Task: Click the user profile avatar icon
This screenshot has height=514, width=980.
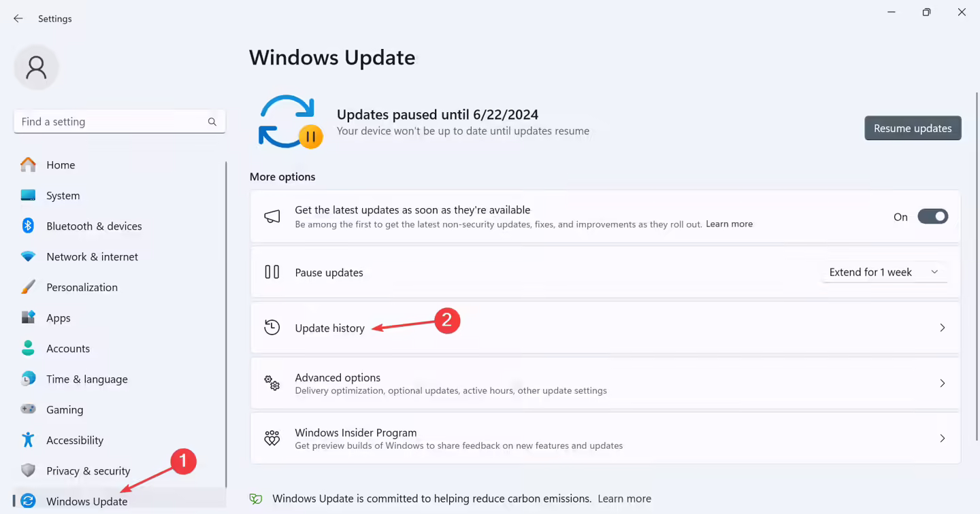Action: [36, 67]
